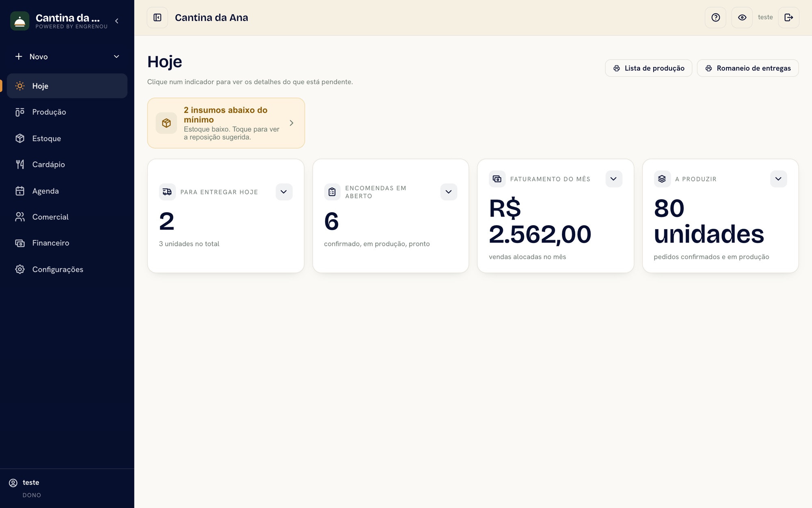Click the delivery truck icon on Para Entregar Hoje

click(167, 192)
